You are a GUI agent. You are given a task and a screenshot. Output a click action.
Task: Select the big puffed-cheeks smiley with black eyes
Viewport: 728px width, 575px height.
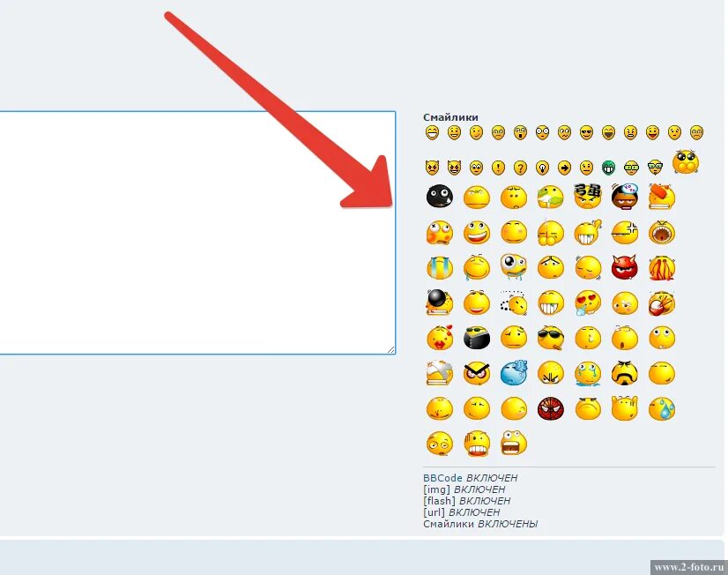(x=686, y=161)
